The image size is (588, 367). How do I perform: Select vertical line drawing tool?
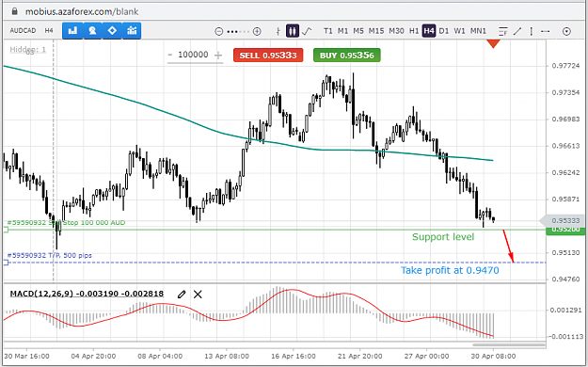click(532, 31)
